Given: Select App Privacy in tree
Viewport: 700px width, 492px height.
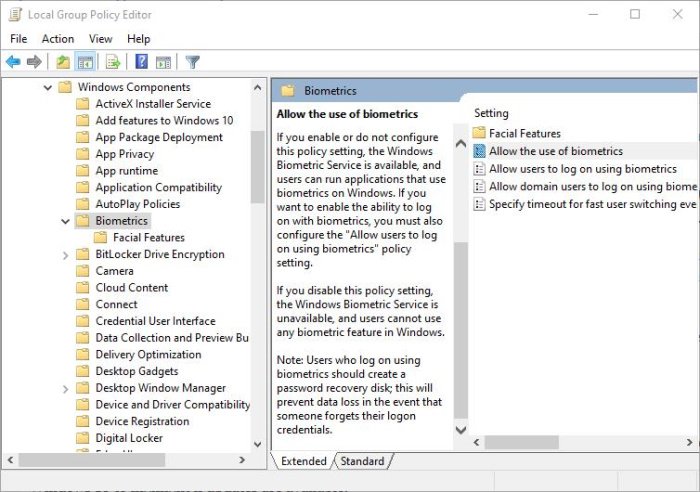Looking at the screenshot, I should [x=125, y=154].
